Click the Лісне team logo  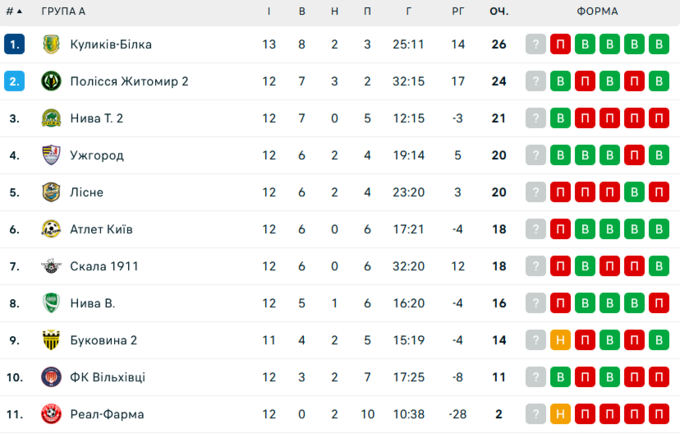tap(52, 192)
